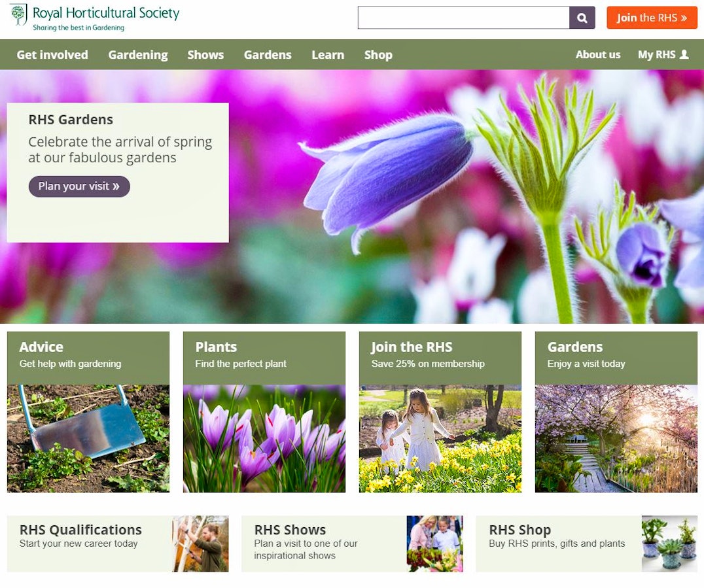This screenshot has height=588, width=704.
Task: Open the Gardening menu
Action: point(138,55)
